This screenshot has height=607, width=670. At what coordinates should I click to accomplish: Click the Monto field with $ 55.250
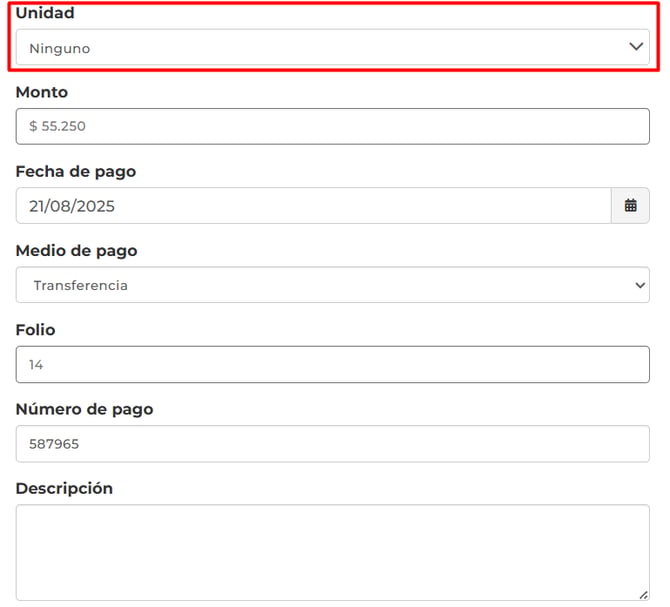click(x=332, y=127)
